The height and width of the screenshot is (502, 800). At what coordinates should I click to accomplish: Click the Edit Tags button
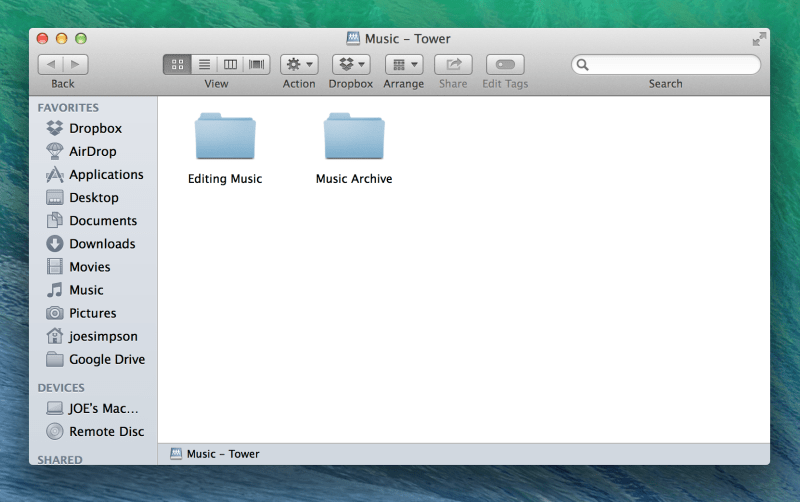pyautogui.click(x=505, y=64)
